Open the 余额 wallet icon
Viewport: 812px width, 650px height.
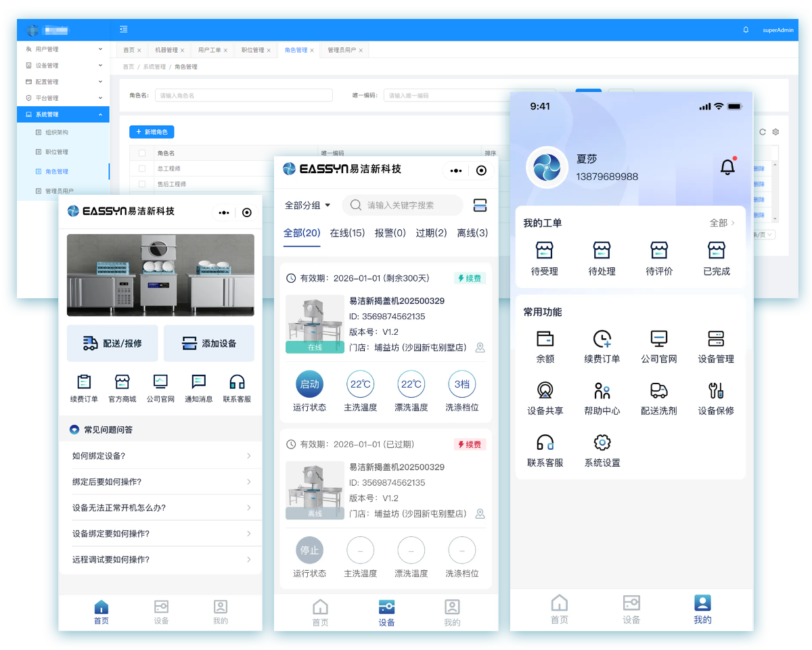(x=545, y=339)
